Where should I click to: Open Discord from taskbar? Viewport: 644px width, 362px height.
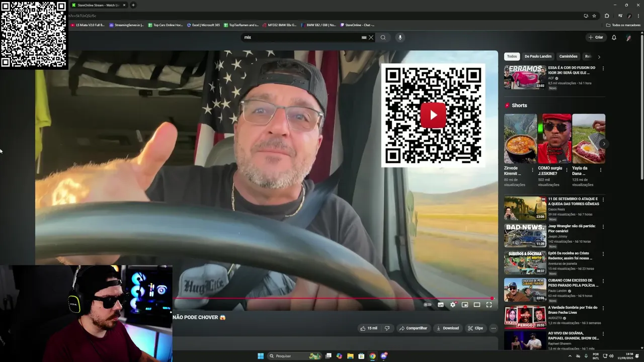[384, 356]
